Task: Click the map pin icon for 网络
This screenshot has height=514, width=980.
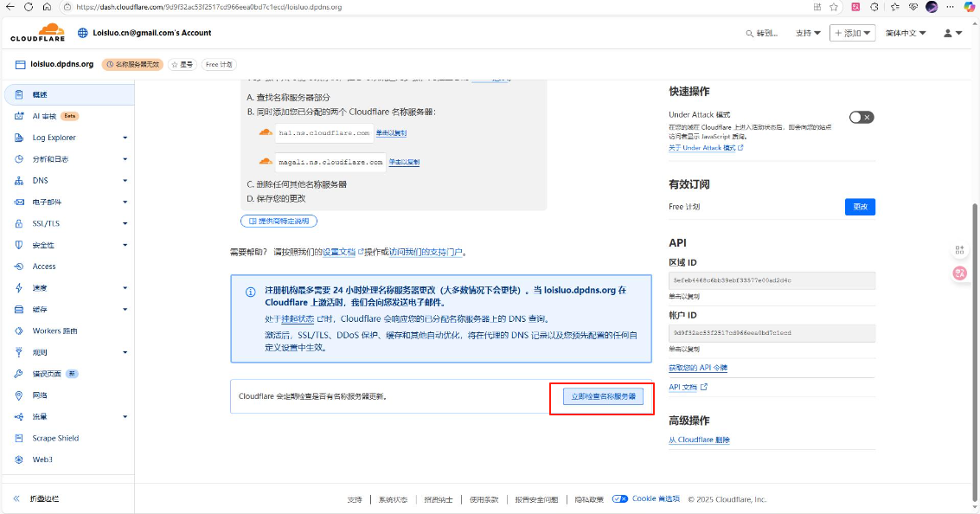Action: [x=19, y=395]
